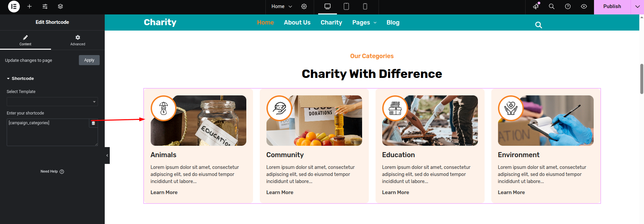Image resolution: width=644 pixels, height=224 pixels.
Task: Open the Select Template dropdown
Action: 52,102
